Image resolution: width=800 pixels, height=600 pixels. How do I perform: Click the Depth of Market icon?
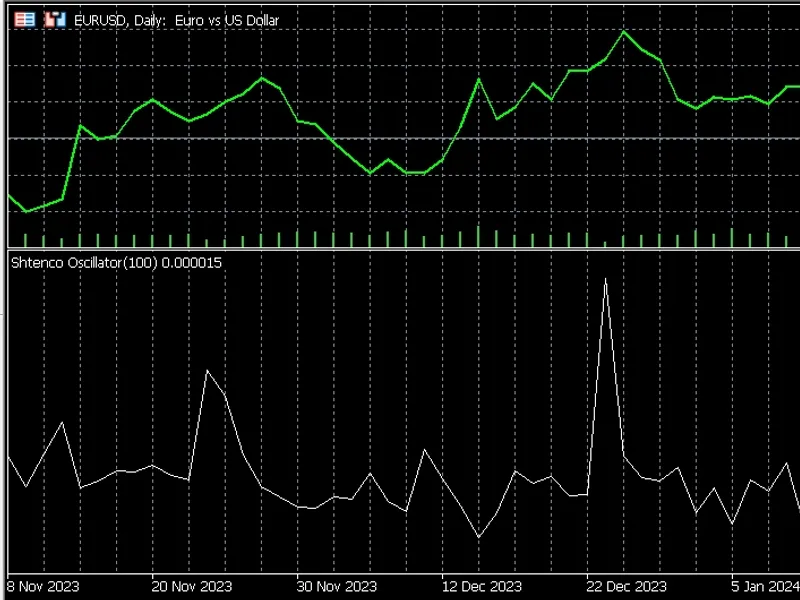tap(24, 20)
